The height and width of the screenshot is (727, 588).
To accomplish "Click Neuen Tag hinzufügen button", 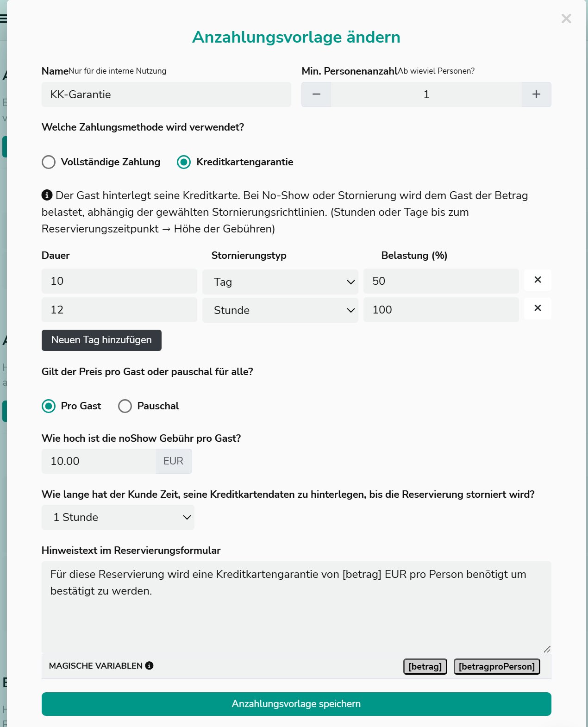I will (x=101, y=340).
